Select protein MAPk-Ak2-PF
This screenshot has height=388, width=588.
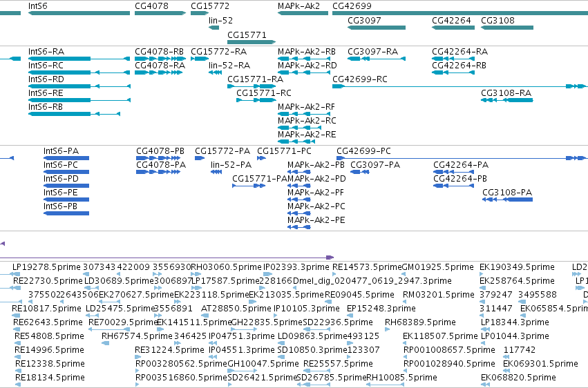(299, 200)
